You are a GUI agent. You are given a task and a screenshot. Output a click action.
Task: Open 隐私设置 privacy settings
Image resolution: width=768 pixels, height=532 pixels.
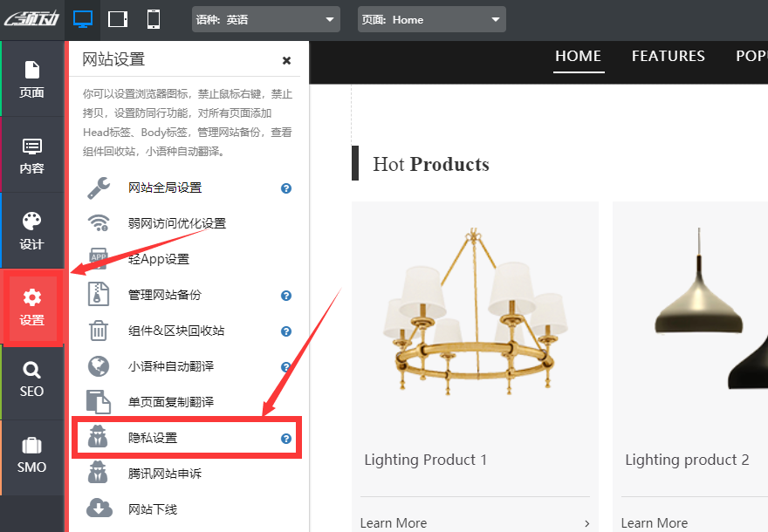click(153, 438)
